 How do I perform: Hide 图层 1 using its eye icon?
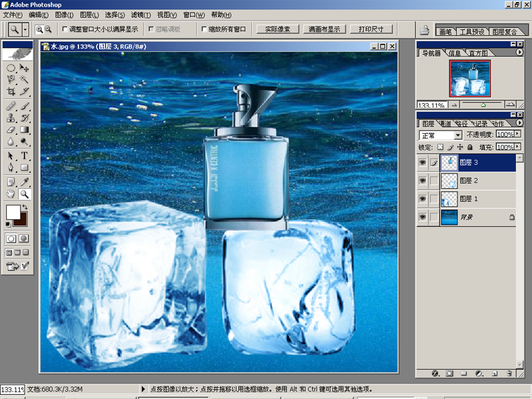422,198
